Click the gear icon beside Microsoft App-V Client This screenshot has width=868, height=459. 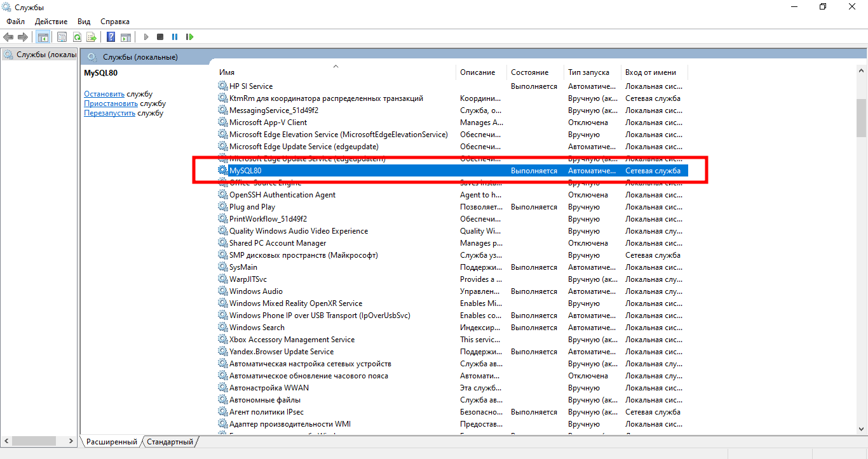click(x=222, y=123)
